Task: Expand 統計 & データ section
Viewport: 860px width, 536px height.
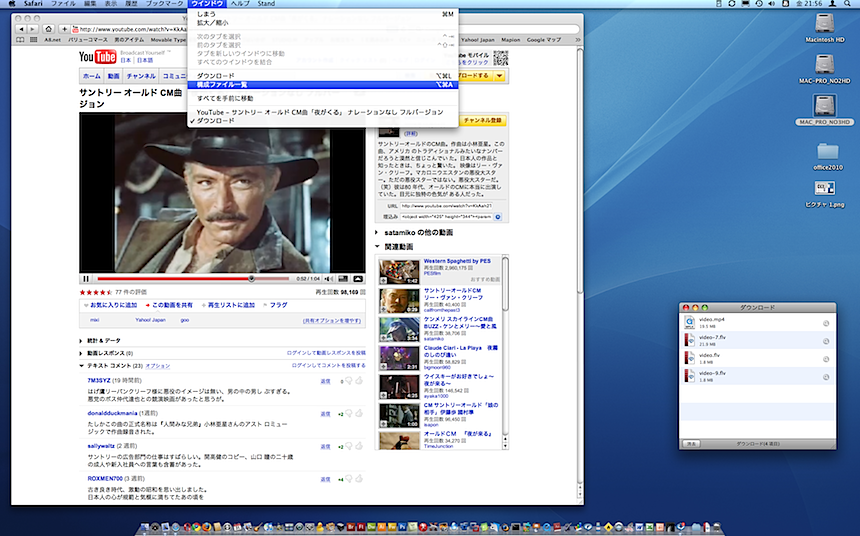Action: pyautogui.click(x=81, y=341)
